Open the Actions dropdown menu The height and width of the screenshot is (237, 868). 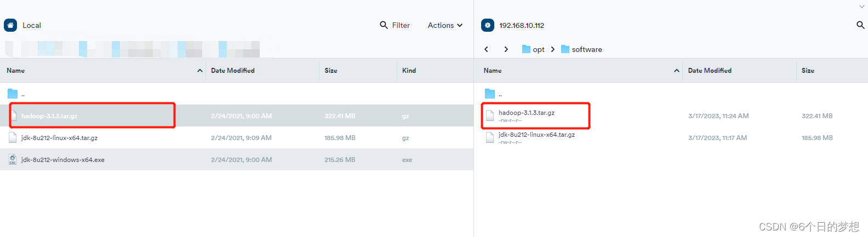(x=445, y=25)
